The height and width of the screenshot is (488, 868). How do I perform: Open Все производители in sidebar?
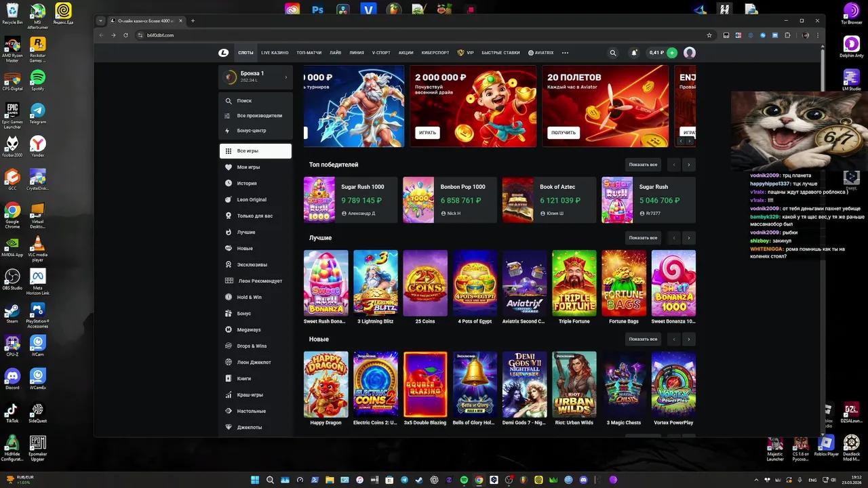256,115
